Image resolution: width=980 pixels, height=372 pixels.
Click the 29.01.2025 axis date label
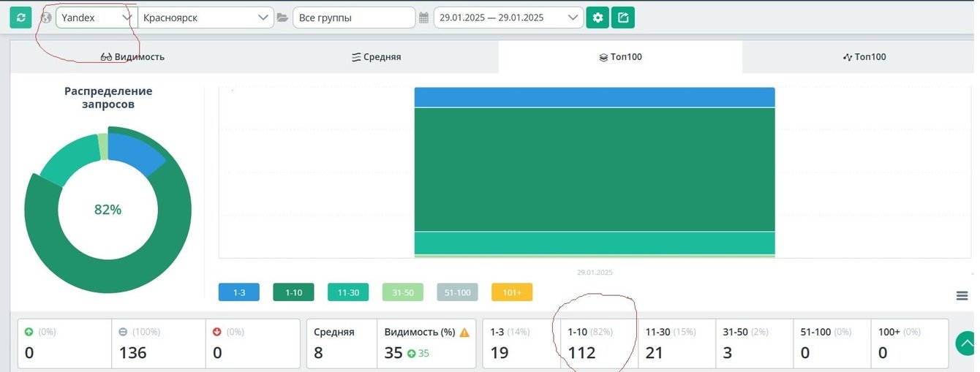click(x=595, y=272)
